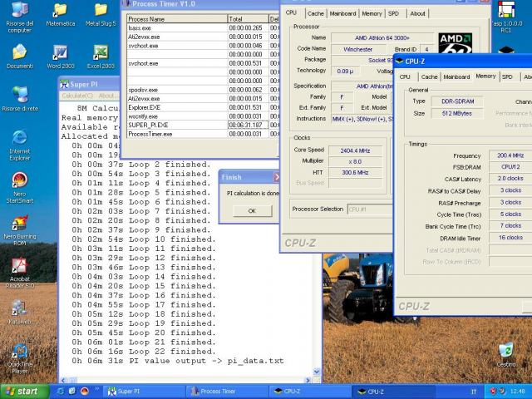This screenshot has width=532, height=399.
Task: Open SPD tab in front CPU-Z window
Action: (x=508, y=77)
